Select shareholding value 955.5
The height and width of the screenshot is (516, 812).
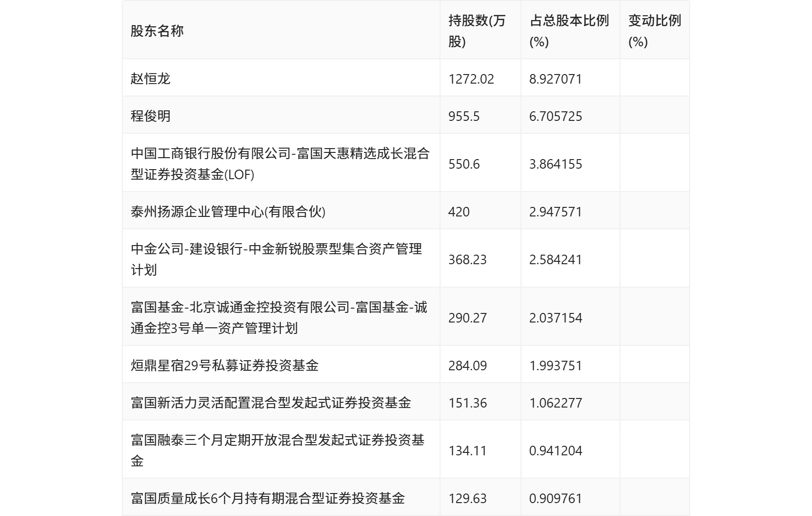click(x=464, y=116)
